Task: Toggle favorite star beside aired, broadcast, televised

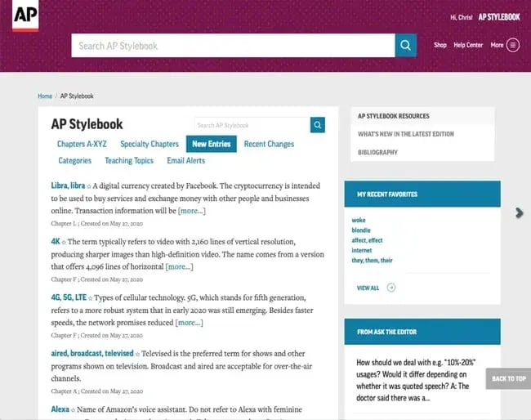Action: (136, 353)
